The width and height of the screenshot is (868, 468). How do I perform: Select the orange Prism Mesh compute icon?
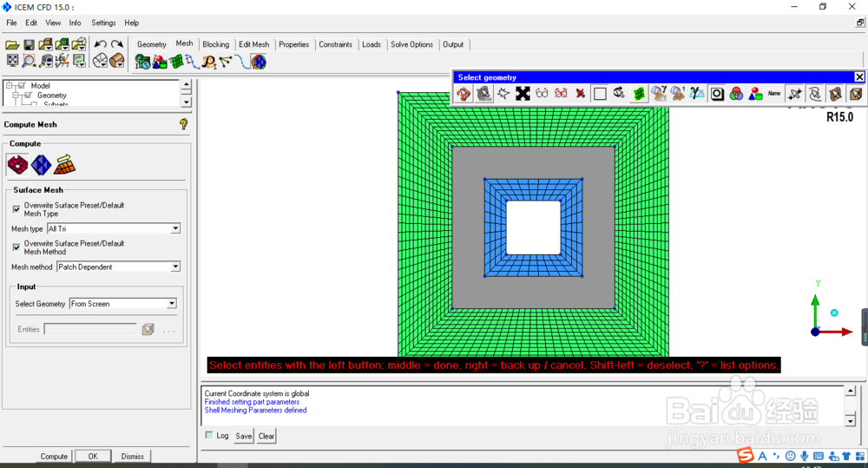(x=64, y=164)
